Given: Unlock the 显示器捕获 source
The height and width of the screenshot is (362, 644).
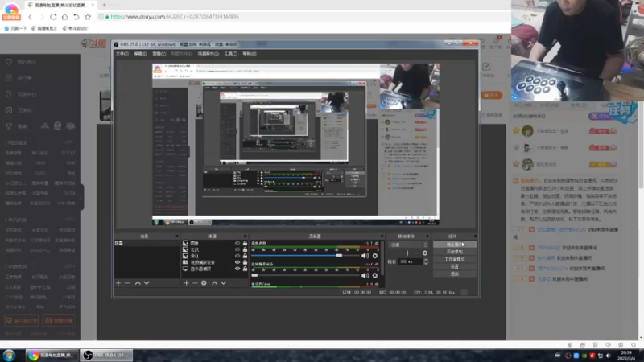Looking at the screenshot, I should (246, 269).
